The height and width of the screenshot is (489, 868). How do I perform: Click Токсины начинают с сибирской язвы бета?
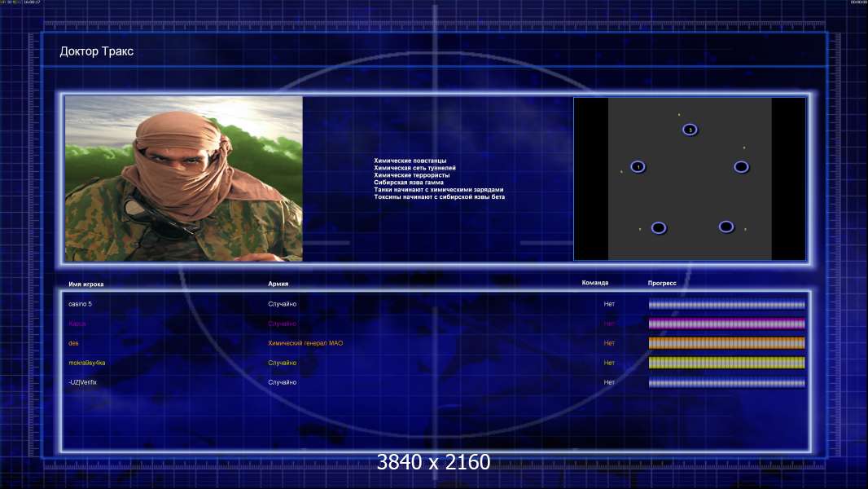coord(440,196)
